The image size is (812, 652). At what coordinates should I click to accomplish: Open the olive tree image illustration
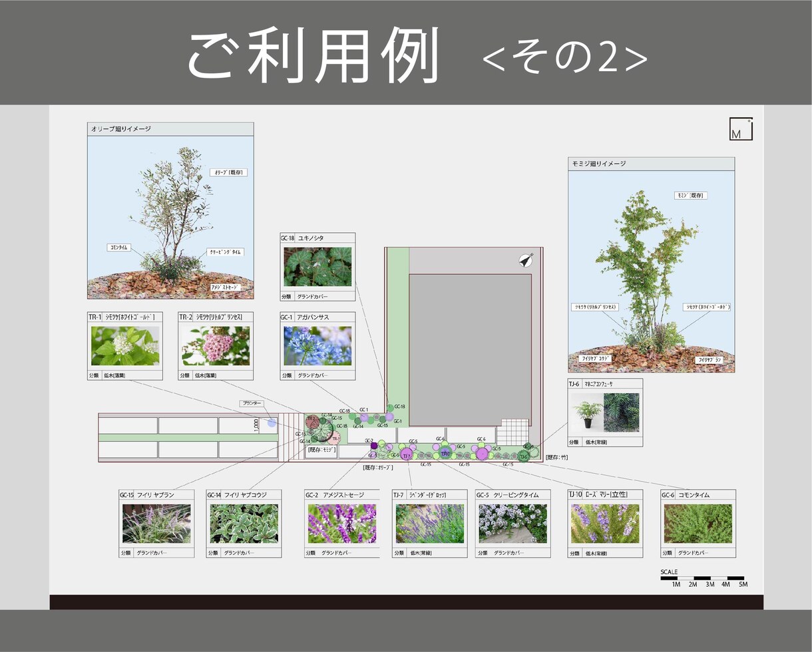click(170, 217)
